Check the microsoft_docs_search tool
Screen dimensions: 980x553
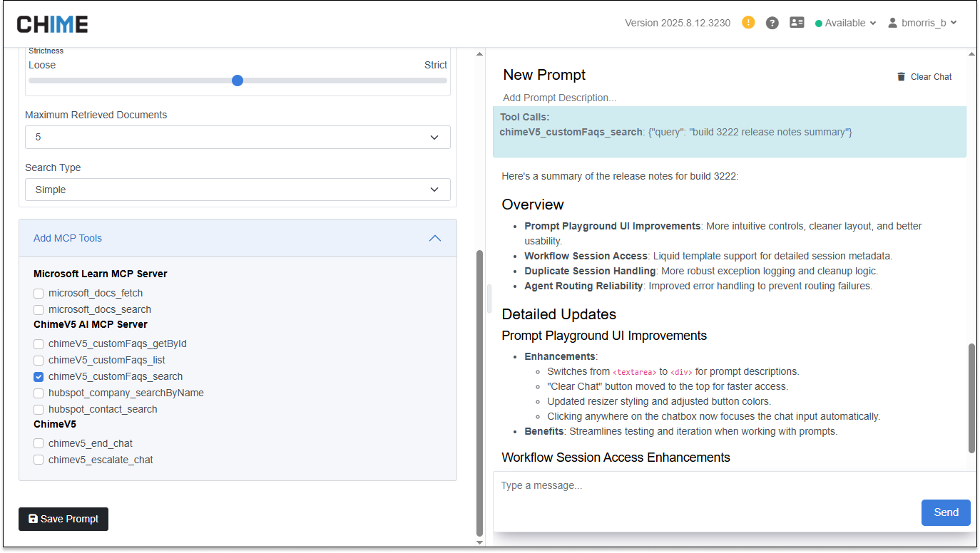coord(39,309)
